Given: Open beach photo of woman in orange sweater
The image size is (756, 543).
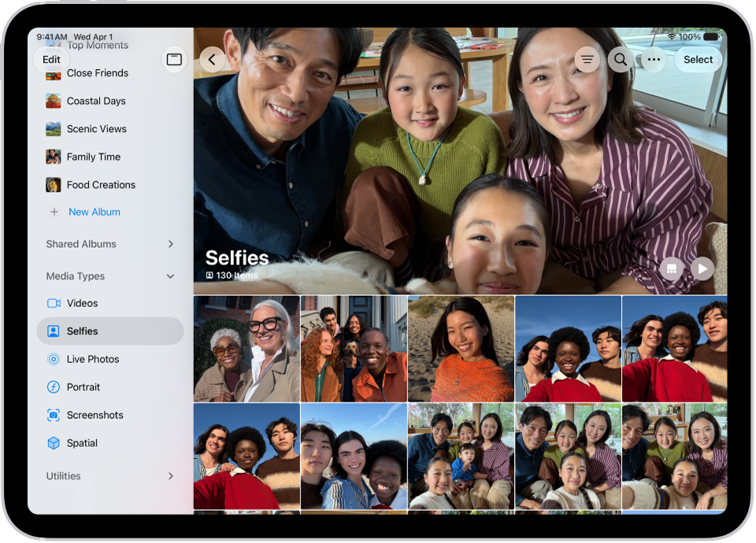Looking at the screenshot, I should pyautogui.click(x=461, y=349).
